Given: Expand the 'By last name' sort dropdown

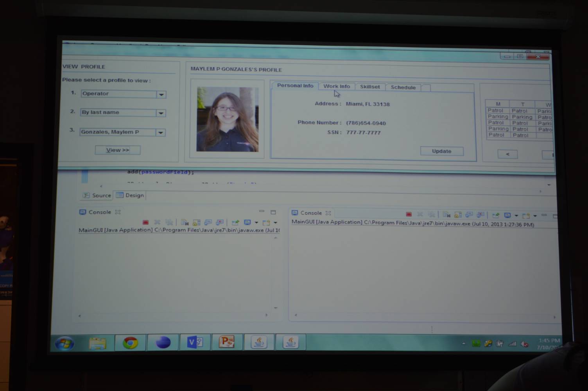Looking at the screenshot, I should [161, 113].
